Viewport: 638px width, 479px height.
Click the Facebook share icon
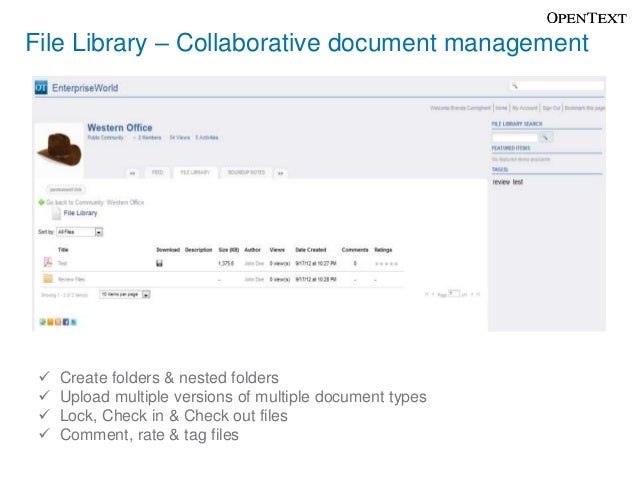pyautogui.click(x=66, y=322)
